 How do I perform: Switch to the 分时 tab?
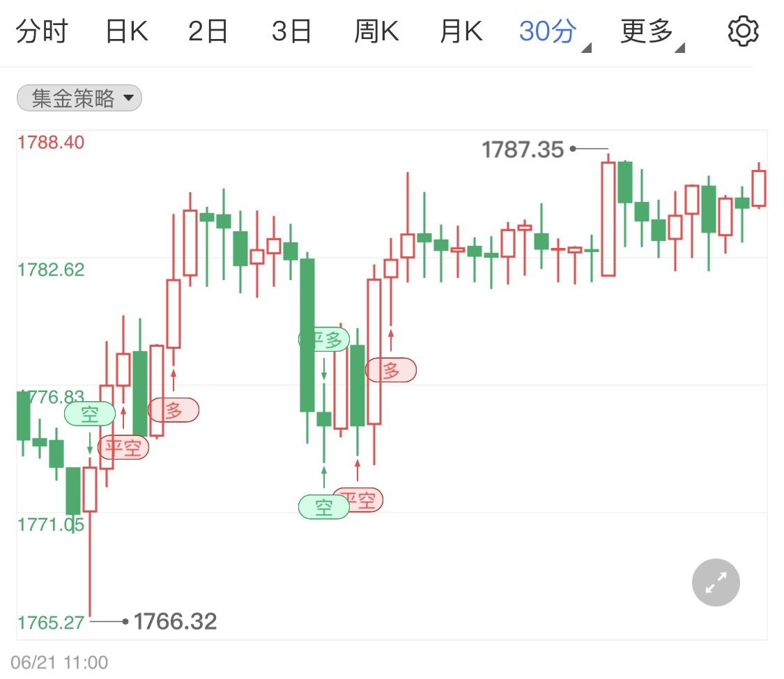42,32
